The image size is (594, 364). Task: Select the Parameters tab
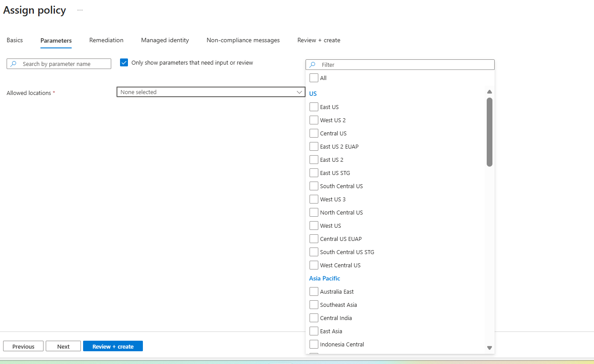point(56,40)
